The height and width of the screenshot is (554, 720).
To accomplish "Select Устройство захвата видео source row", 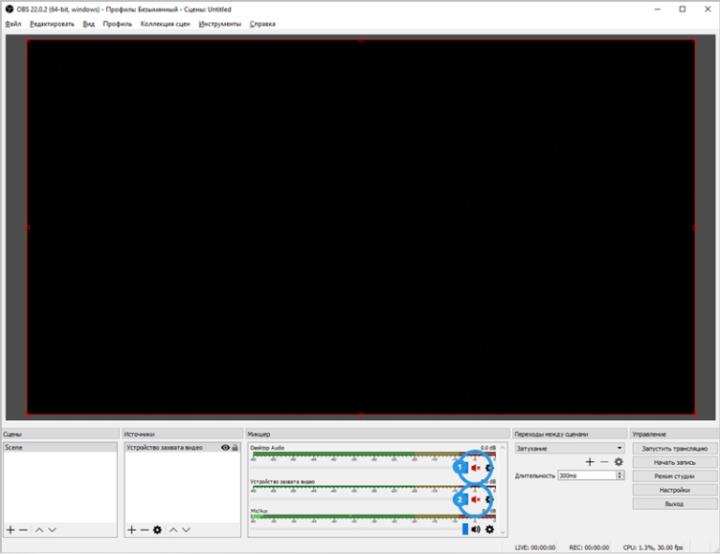I will coord(182,447).
